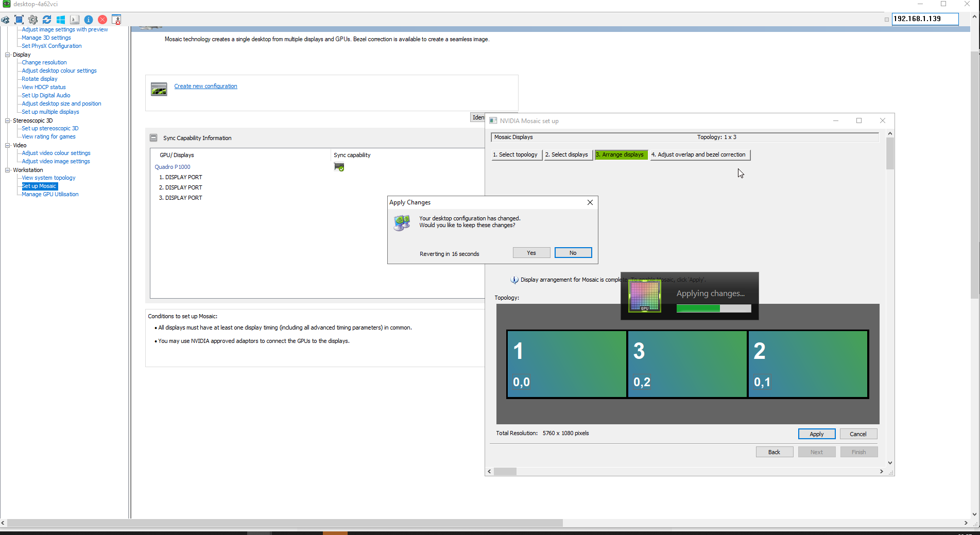Click the GPU chip icon in Applying changes popup
980x535 pixels.
click(x=644, y=296)
